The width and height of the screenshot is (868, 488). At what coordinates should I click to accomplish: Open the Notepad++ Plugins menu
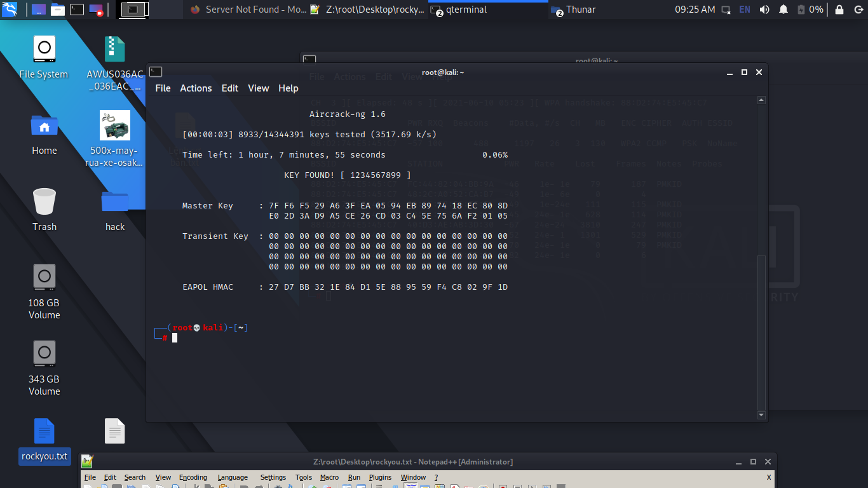click(x=380, y=477)
